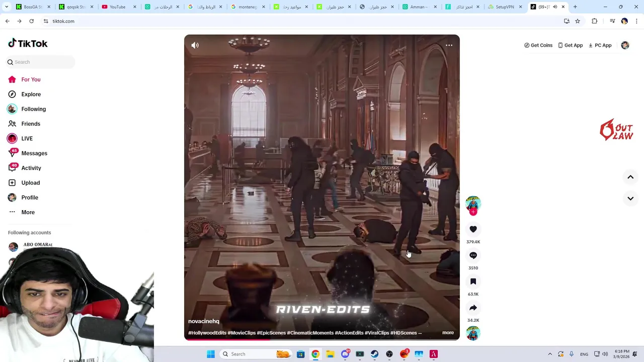Open the profile avatar at top right
Screen dimensions: 644x362
(625, 45)
